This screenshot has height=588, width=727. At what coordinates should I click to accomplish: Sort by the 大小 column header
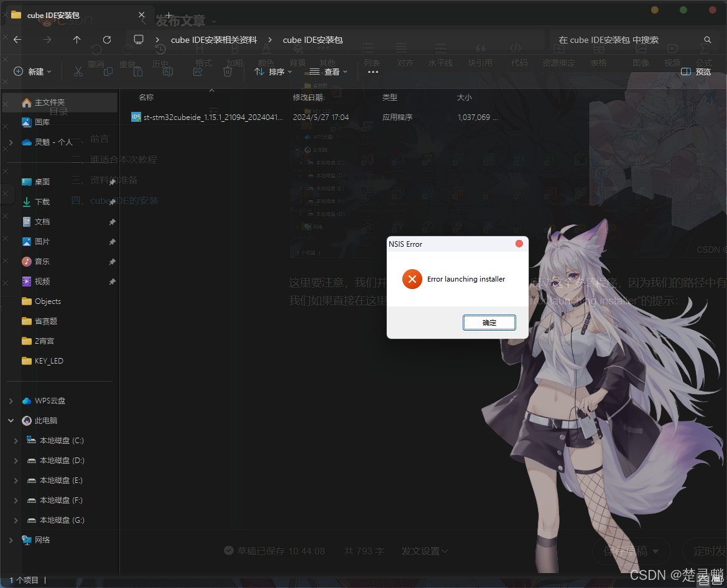(465, 98)
